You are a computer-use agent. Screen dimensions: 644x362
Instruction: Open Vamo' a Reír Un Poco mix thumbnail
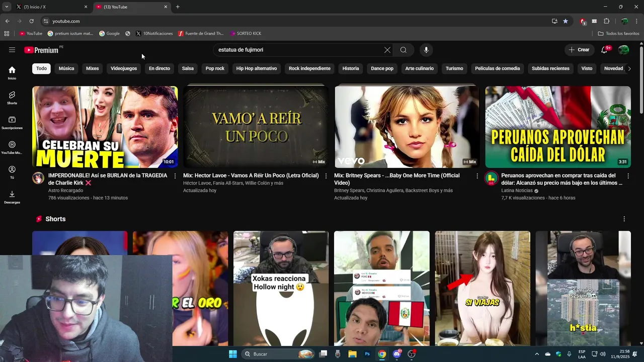pyautogui.click(x=256, y=127)
